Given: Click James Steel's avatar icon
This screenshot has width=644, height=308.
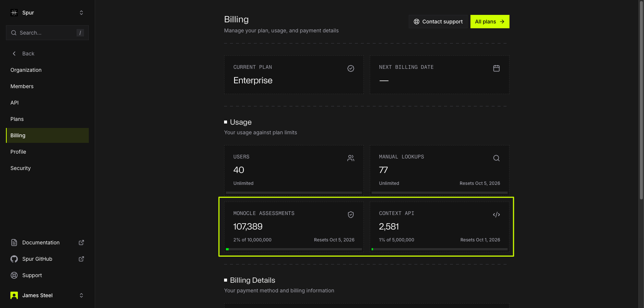Looking at the screenshot, I should (14, 295).
